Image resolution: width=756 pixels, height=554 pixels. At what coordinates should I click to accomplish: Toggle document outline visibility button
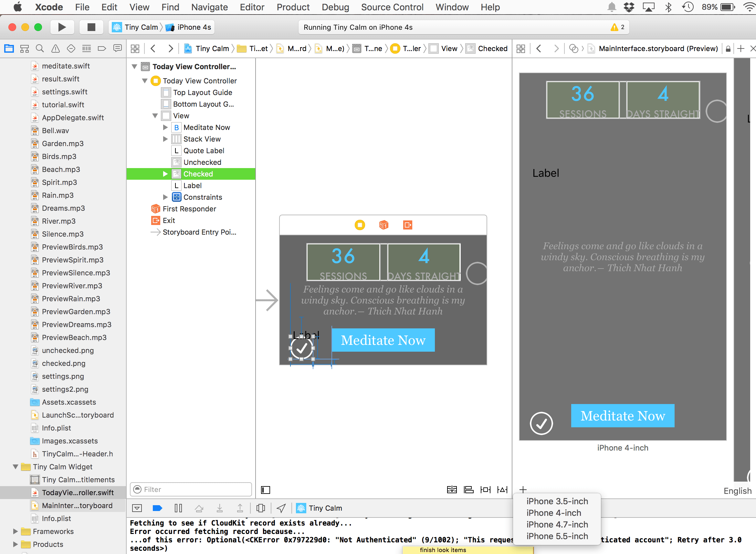(x=265, y=490)
